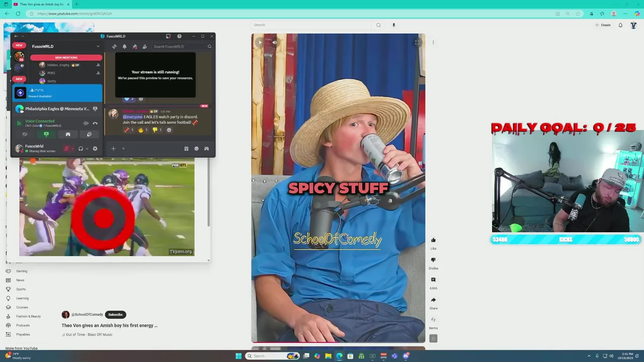Stop screen sharing in Discord voice panel
This screenshot has height=362, width=644.
[46, 134]
